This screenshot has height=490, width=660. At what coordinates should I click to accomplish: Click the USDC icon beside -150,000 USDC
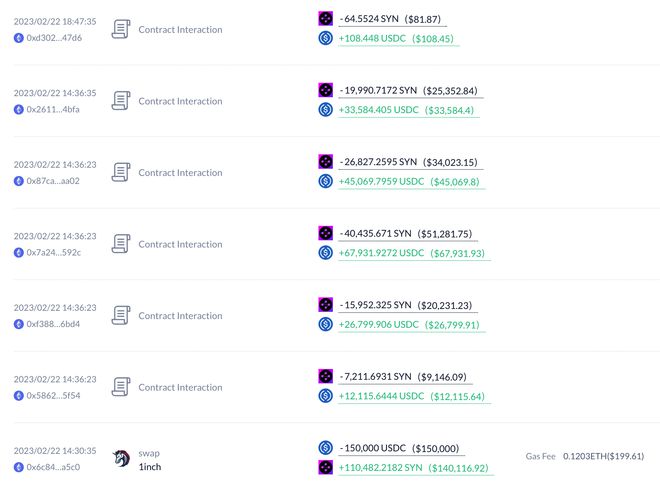coord(325,448)
